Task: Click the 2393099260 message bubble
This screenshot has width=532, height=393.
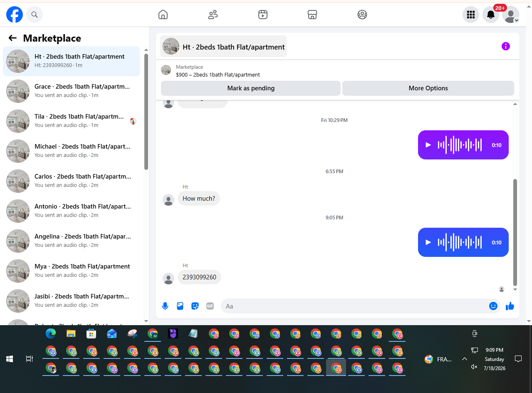Action: click(199, 277)
